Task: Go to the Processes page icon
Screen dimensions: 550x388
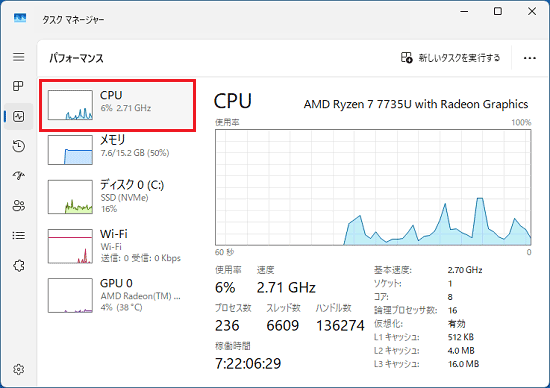Action: click(x=19, y=86)
